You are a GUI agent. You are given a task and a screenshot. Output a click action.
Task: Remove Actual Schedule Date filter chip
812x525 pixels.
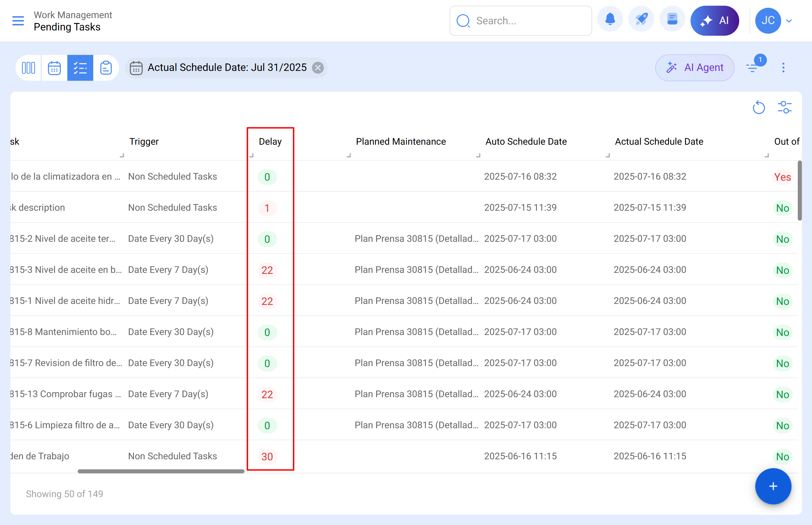pyautogui.click(x=318, y=68)
